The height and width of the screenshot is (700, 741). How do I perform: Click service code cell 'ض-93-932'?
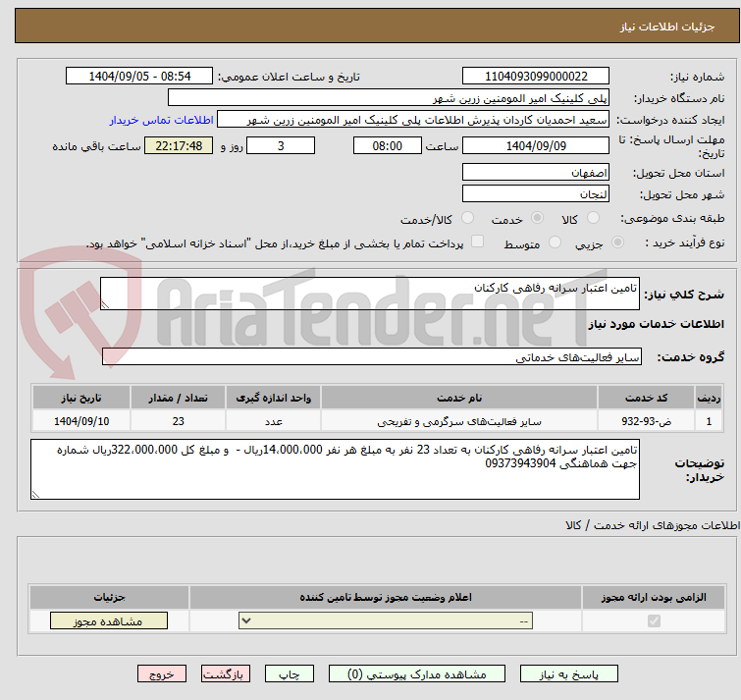pos(646,420)
